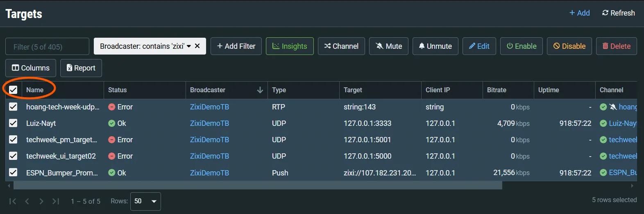
Task: Sort by the Bitrate column header
Action: pos(497,90)
